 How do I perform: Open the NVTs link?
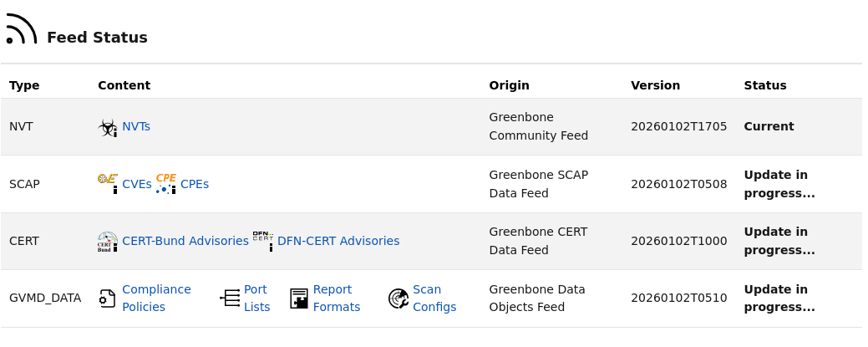[x=136, y=127]
